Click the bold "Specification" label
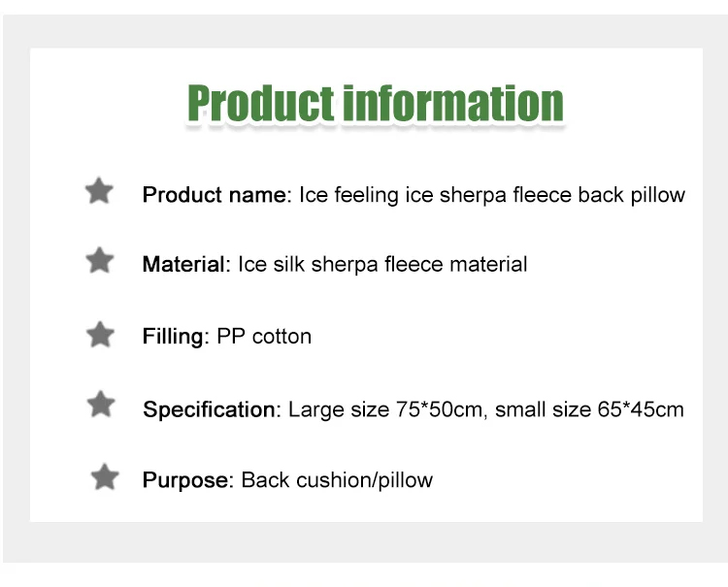This screenshot has height=587, width=728. click(x=210, y=409)
